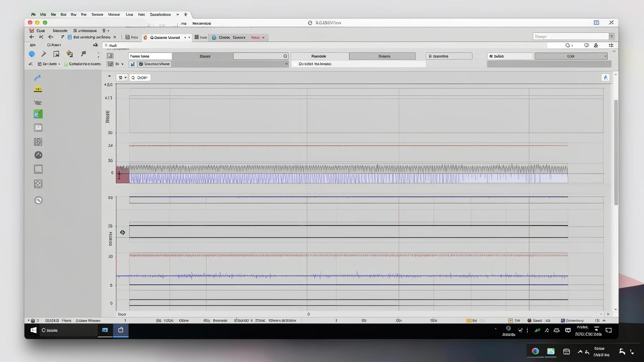
Task: Click the blue pin icon at chart corner
Action: pos(606,77)
